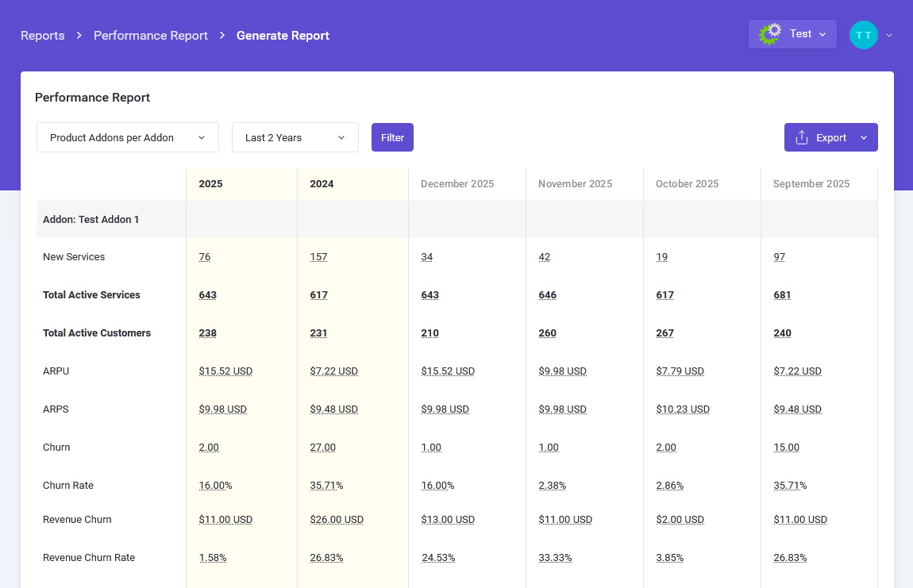The image size is (913, 588).
Task: Click the Filter button
Action: (x=392, y=137)
